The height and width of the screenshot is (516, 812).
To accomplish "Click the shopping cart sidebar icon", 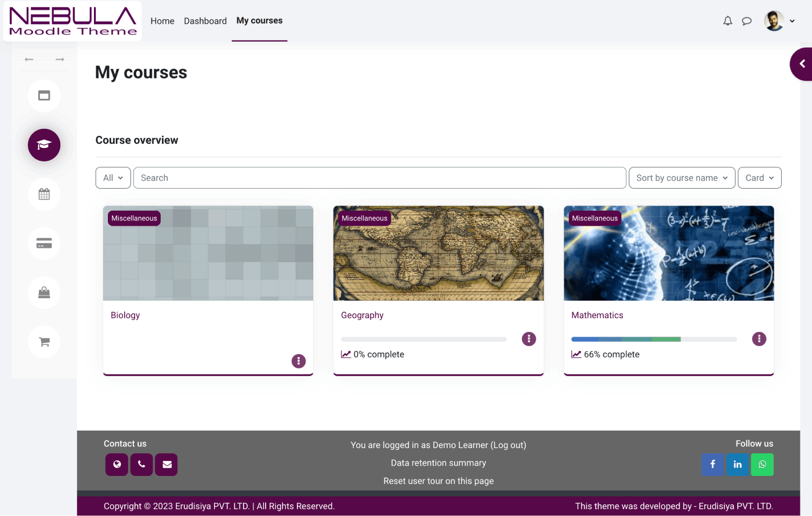I will click(44, 342).
